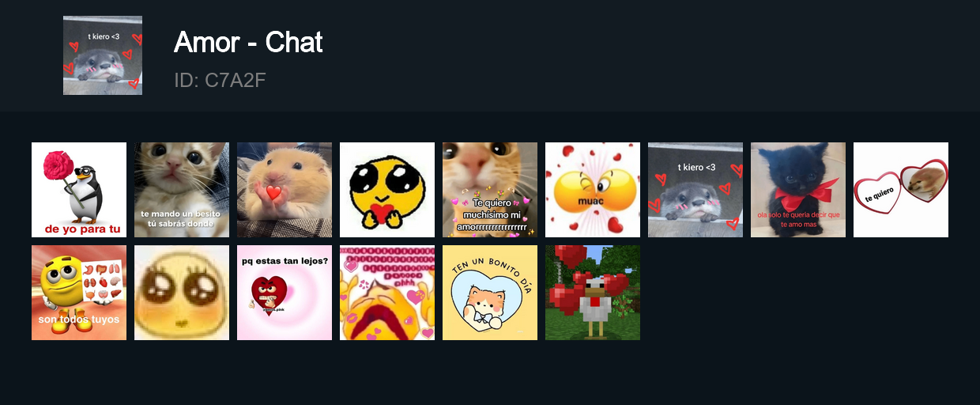980x405 pixels.
Task: Choose the kitten 'te mando un besito' sticker
Action: point(182,190)
